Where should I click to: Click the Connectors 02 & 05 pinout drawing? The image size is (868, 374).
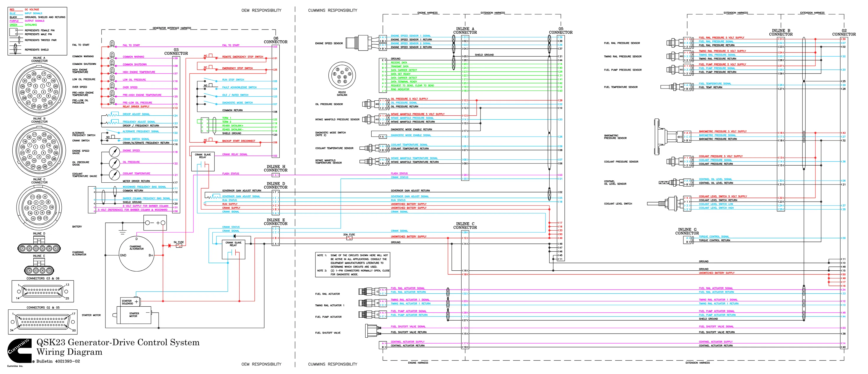[43, 321]
